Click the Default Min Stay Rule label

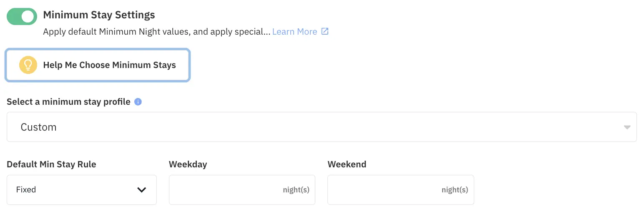pyautogui.click(x=51, y=164)
